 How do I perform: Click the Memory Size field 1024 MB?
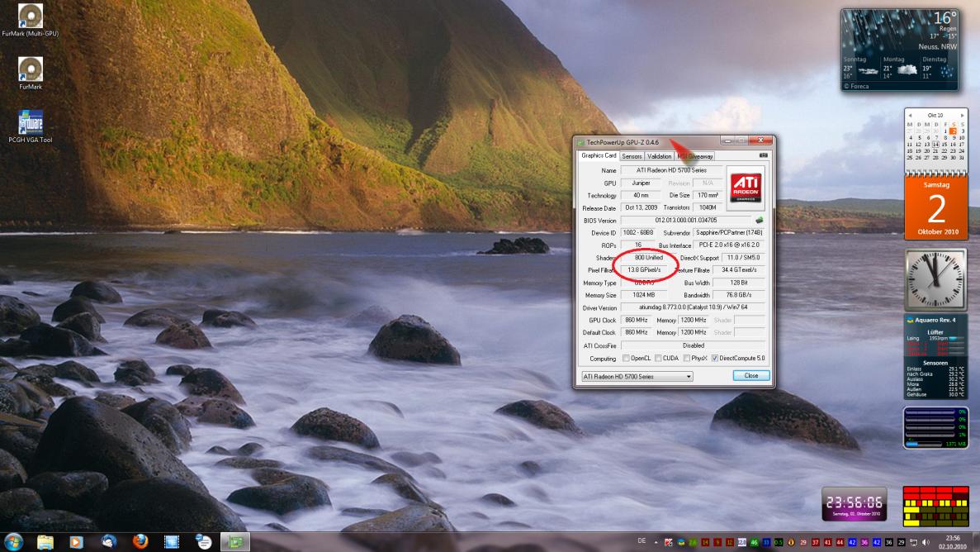click(x=643, y=295)
